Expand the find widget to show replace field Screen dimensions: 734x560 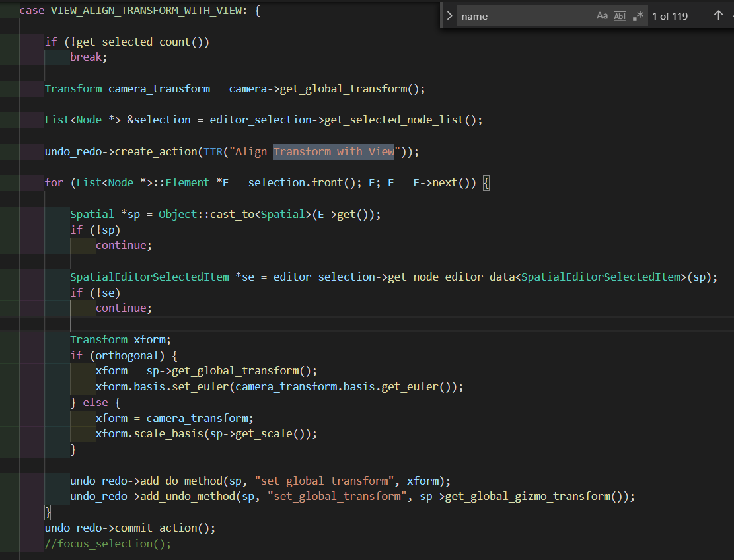450,15
